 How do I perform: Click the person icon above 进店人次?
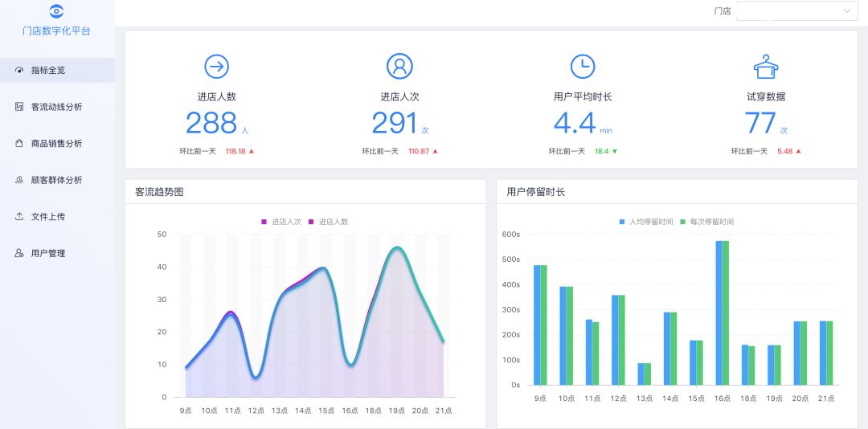point(399,67)
